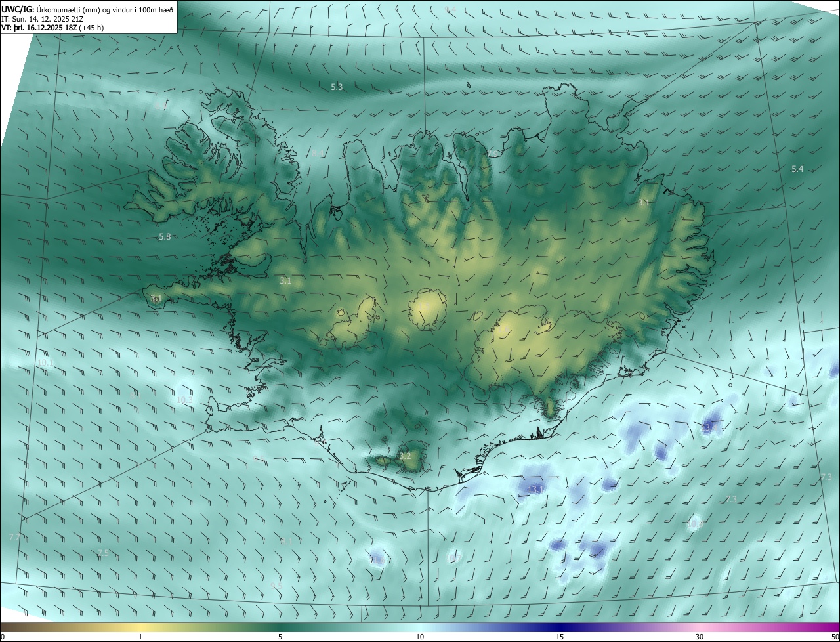This screenshot has width=840, height=642.
Task: Click the 7.7 value label
Action: click(x=14, y=538)
